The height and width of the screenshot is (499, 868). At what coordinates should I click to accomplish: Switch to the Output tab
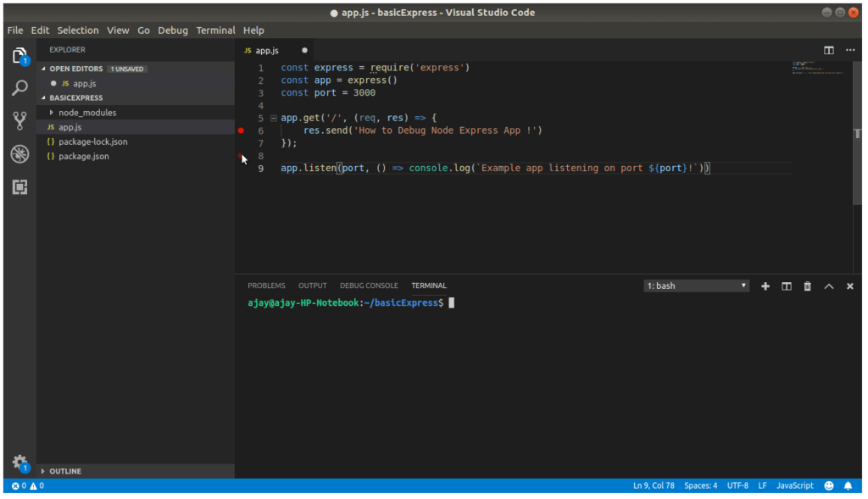click(313, 286)
